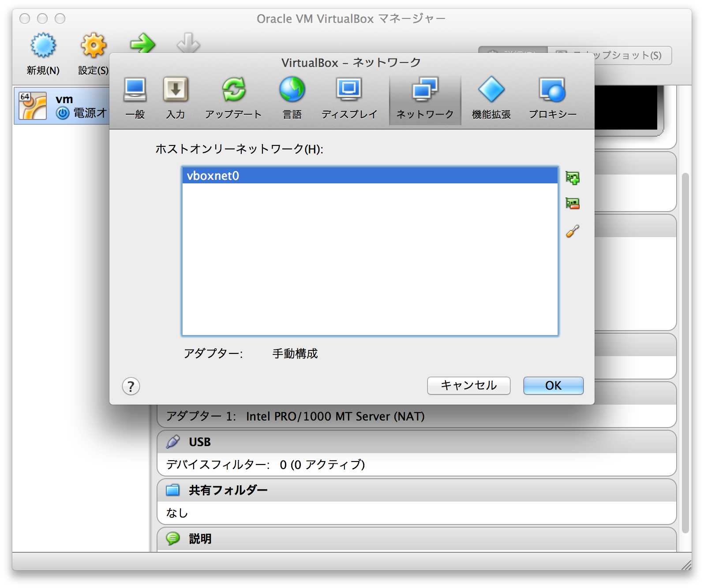Open help with the question mark button
The image size is (704, 588).
131,387
